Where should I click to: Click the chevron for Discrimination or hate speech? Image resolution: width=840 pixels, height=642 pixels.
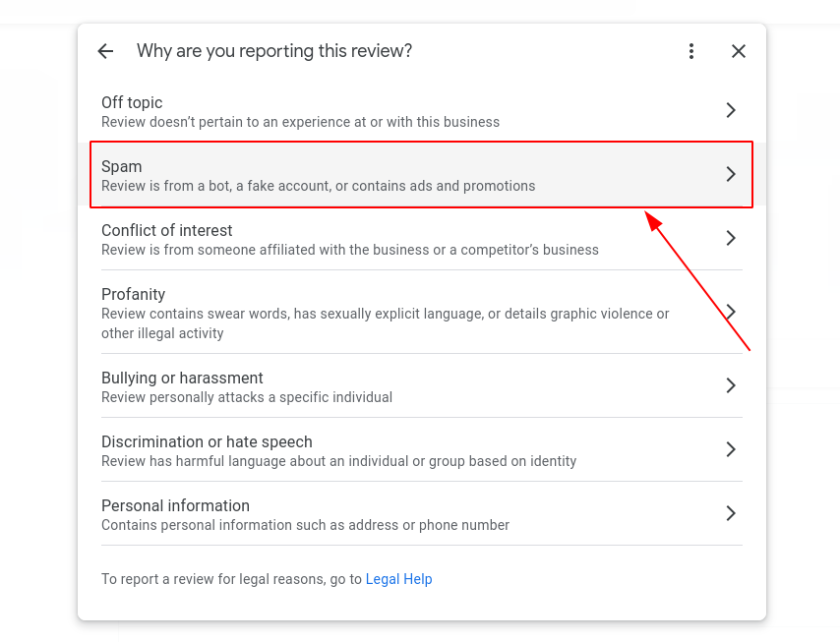tap(731, 449)
